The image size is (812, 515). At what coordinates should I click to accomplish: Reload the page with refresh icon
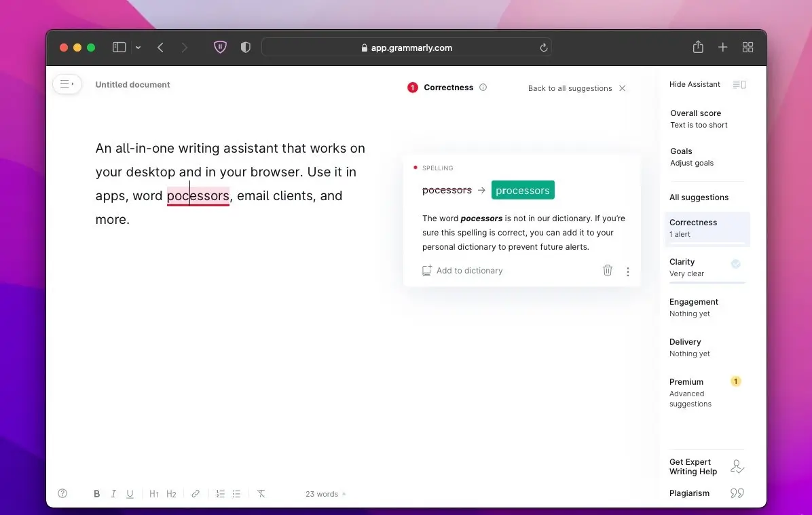543,47
